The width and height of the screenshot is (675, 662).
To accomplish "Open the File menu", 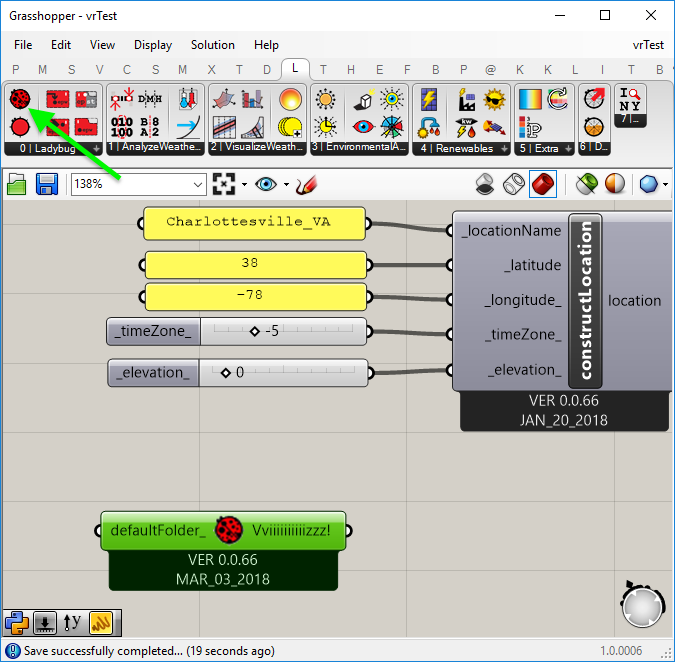I will tap(23, 45).
